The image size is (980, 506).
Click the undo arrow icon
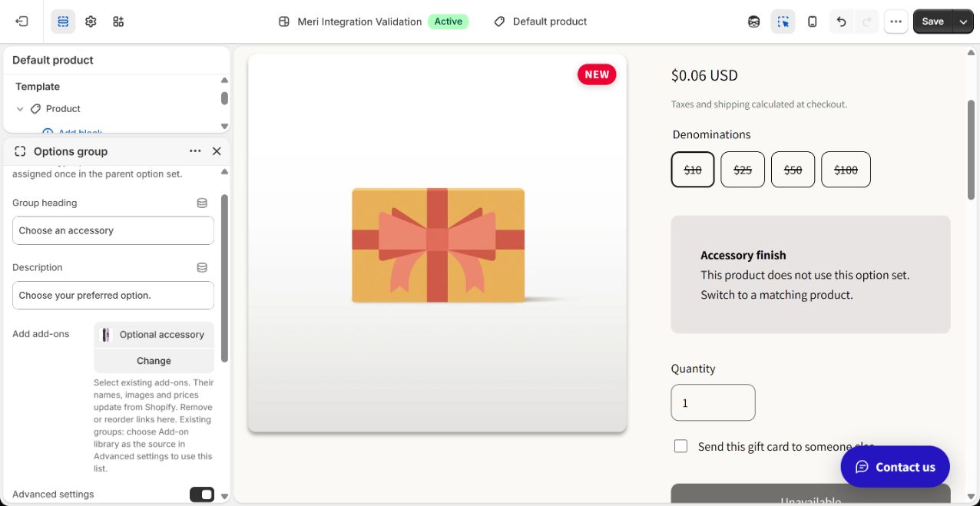842,21
